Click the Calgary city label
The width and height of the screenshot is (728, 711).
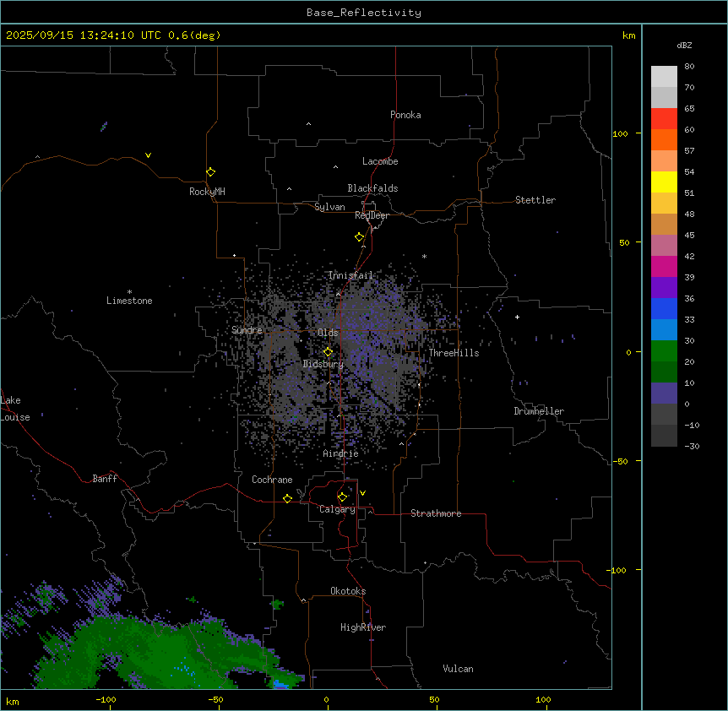point(337,509)
